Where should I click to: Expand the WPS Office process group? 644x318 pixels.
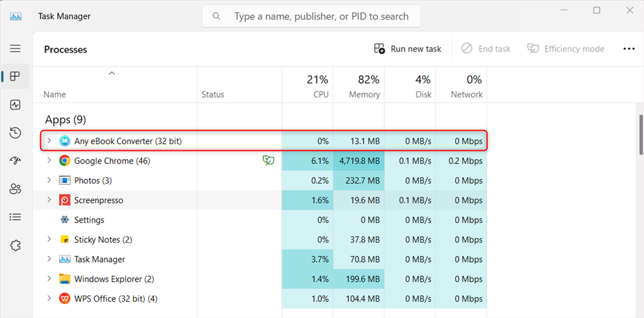(x=49, y=299)
